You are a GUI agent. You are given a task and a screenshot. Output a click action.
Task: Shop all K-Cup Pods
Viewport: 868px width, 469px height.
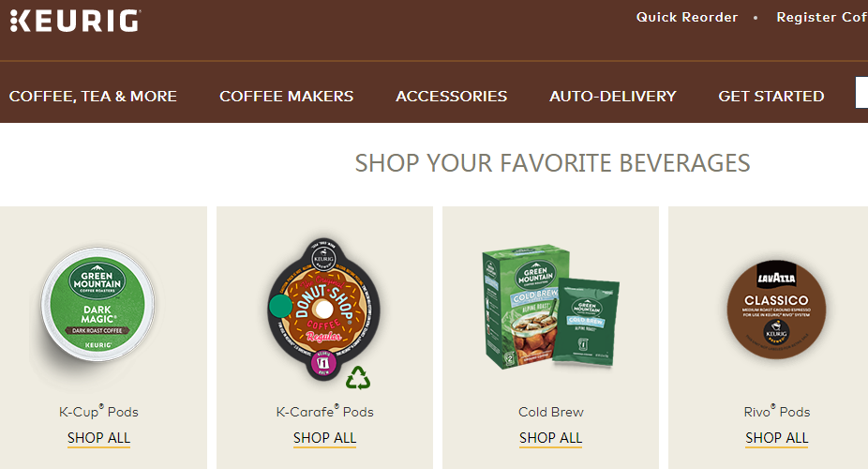point(98,438)
